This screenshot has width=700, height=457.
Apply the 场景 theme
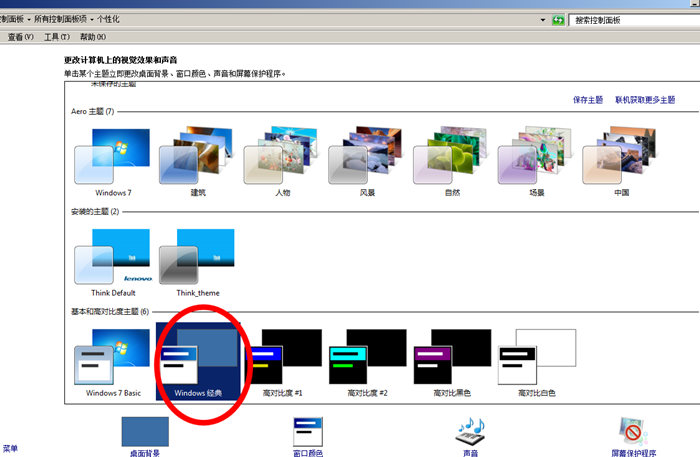point(537,162)
